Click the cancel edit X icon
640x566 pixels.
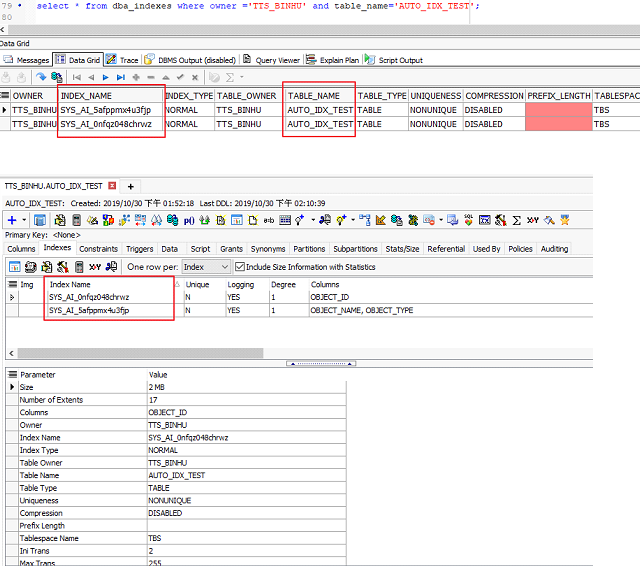pos(195,77)
